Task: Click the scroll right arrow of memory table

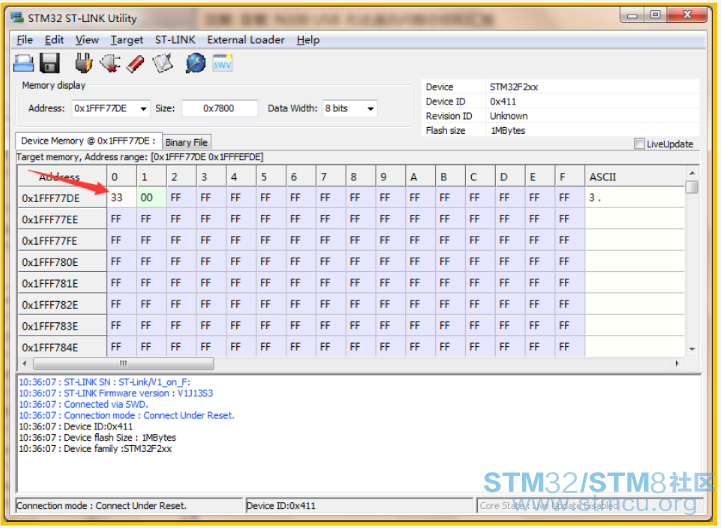Action: [x=677, y=363]
